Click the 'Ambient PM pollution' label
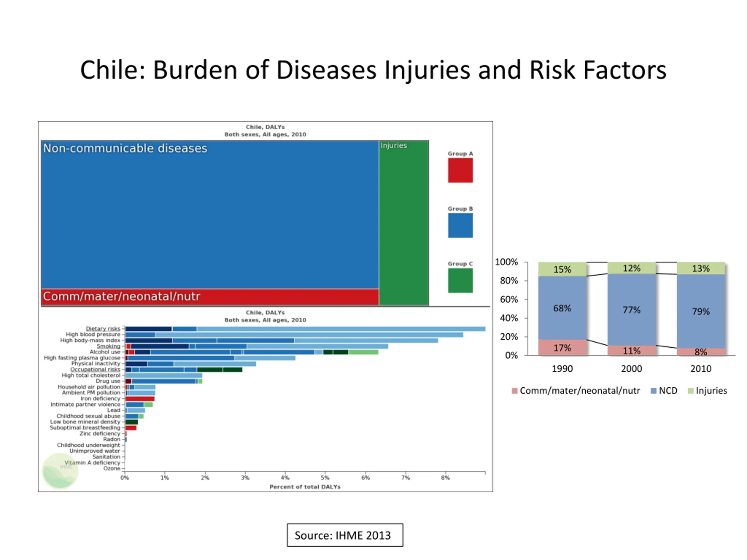This screenshot has width=747, height=560. [x=91, y=393]
